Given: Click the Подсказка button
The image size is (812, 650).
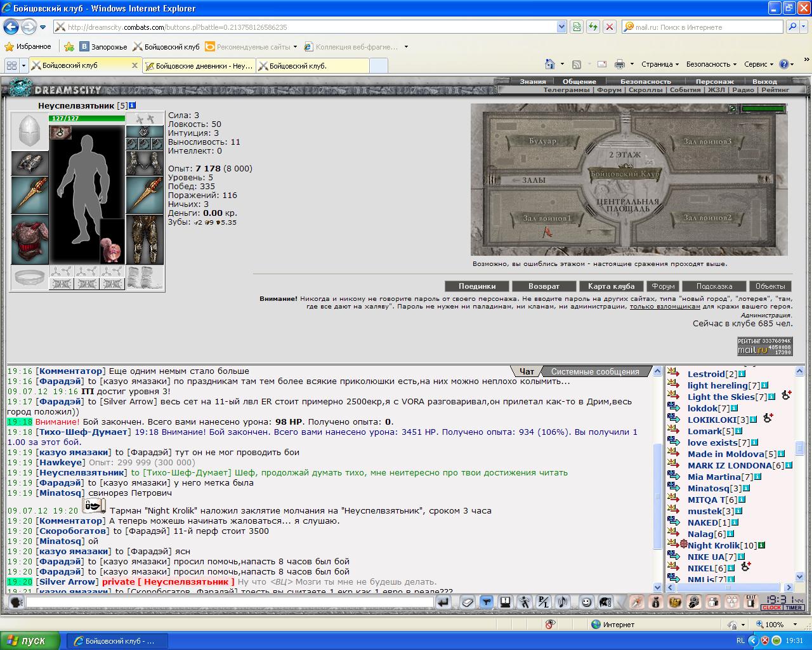Looking at the screenshot, I should pyautogui.click(x=714, y=286).
